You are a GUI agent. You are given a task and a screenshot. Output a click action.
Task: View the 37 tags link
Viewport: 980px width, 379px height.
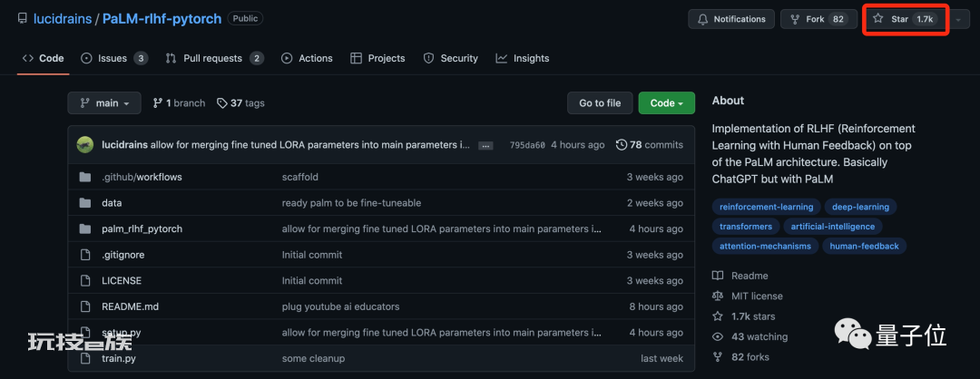coord(240,103)
